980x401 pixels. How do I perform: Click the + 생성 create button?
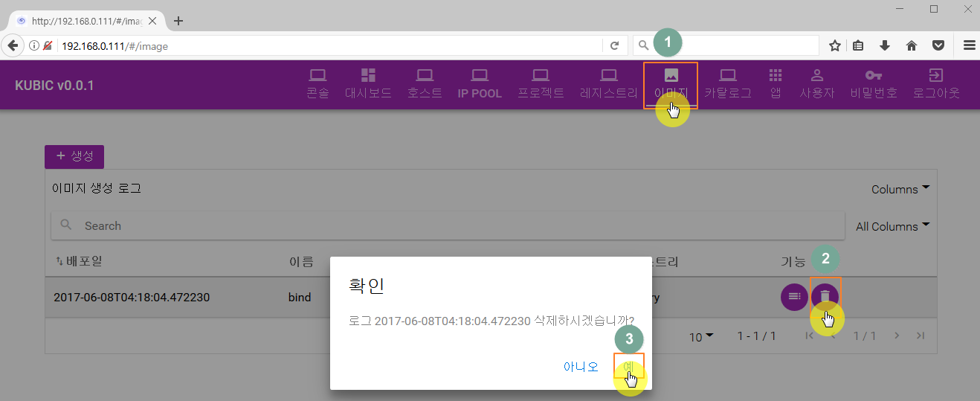tap(74, 157)
